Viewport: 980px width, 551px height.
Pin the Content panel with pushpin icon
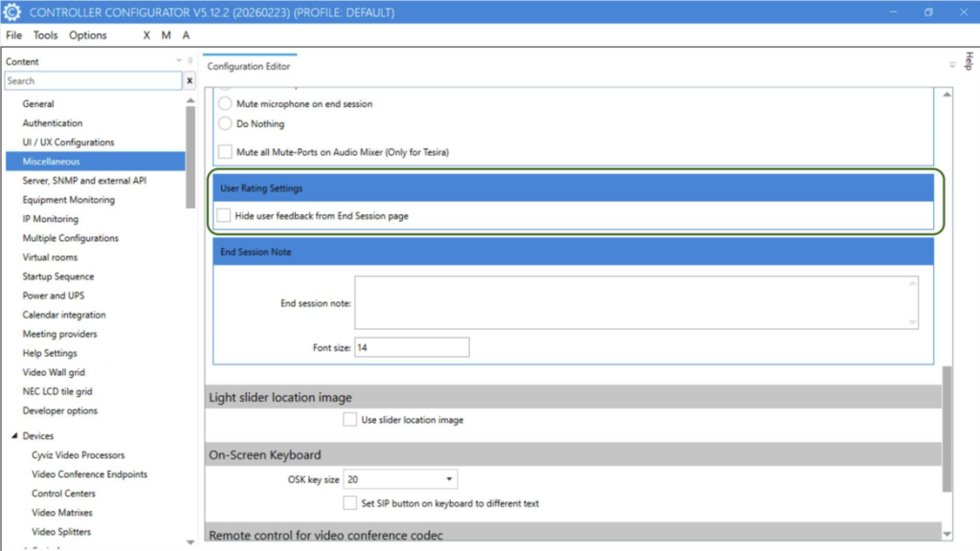[189, 61]
